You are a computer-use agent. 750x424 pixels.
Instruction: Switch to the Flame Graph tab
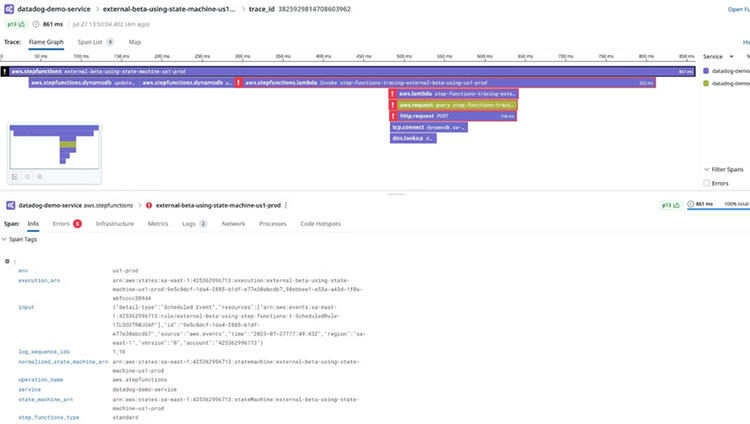(46, 42)
